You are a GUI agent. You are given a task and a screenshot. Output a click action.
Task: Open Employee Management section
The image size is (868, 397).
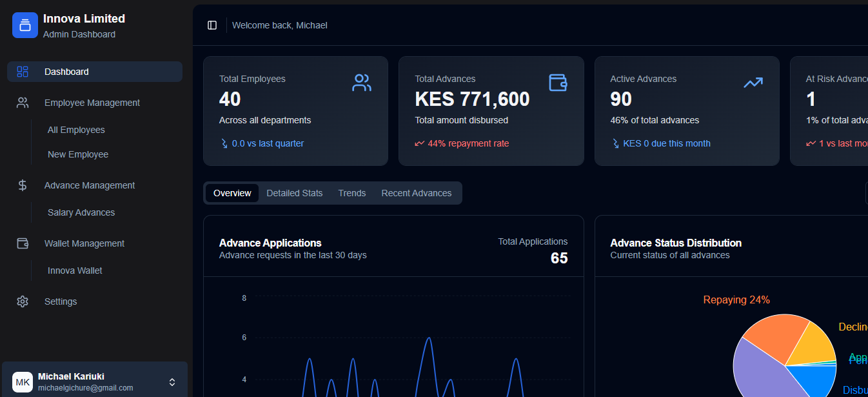[95, 103]
